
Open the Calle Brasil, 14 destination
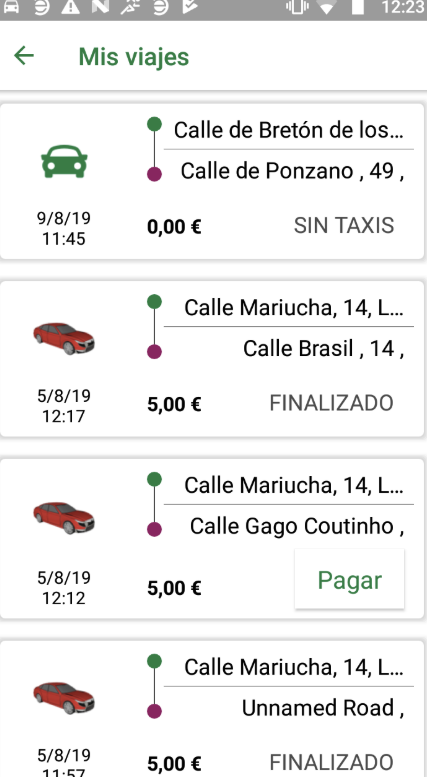tap(323, 349)
